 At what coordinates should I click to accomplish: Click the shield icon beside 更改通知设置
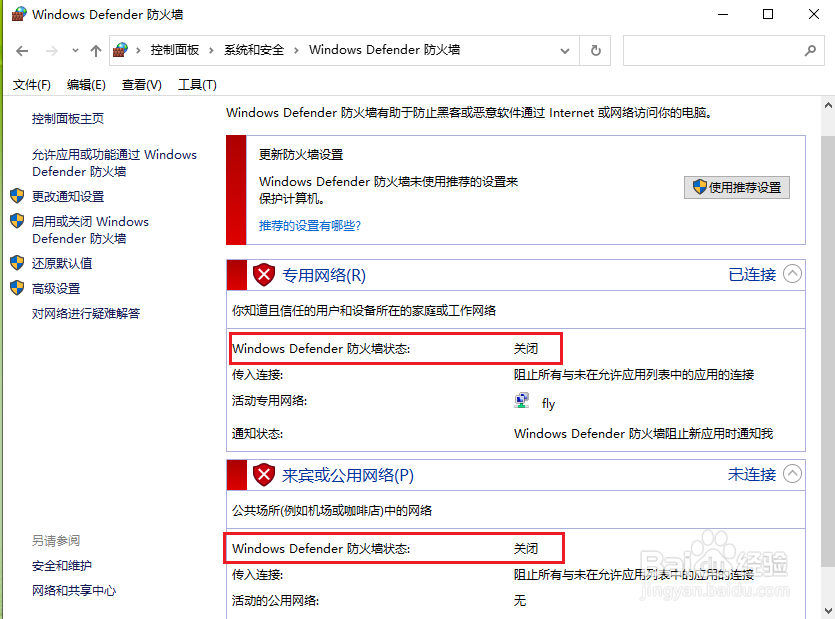coord(15,196)
